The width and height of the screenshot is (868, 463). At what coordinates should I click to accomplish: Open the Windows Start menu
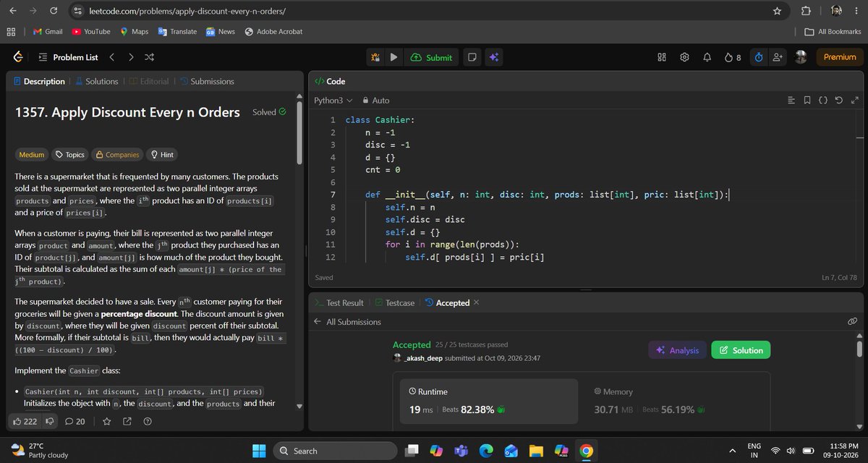tap(259, 451)
